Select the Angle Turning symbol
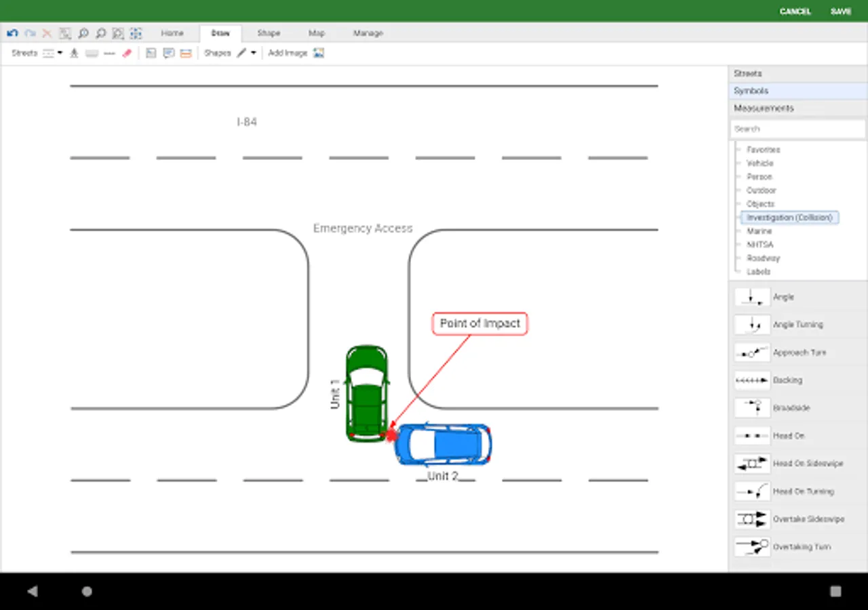The image size is (868, 610). 752,325
